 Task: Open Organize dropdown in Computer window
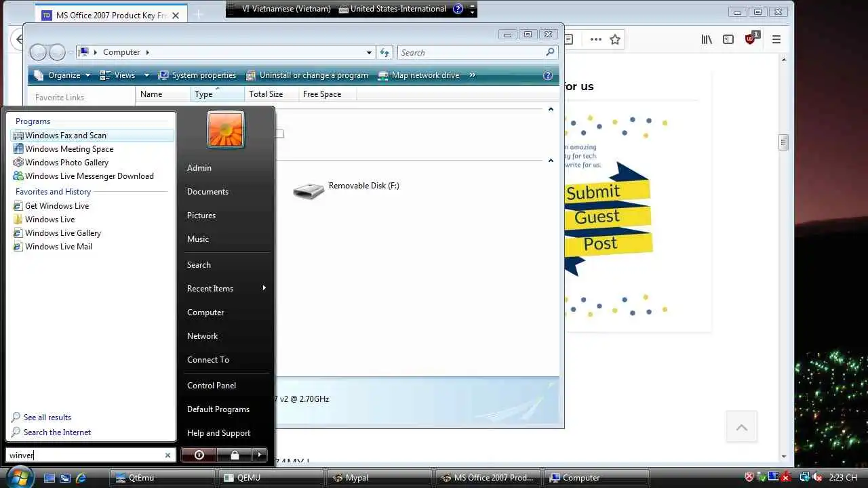click(61, 75)
